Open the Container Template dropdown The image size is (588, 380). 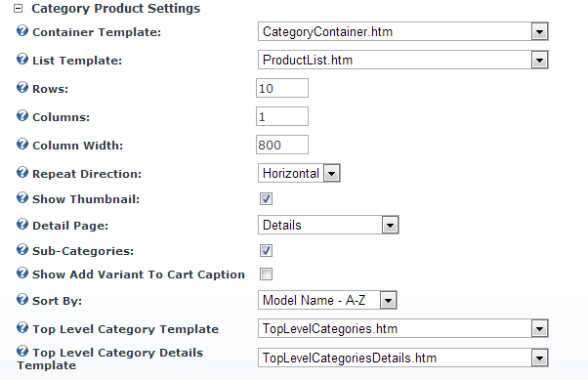[x=403, y=31]
